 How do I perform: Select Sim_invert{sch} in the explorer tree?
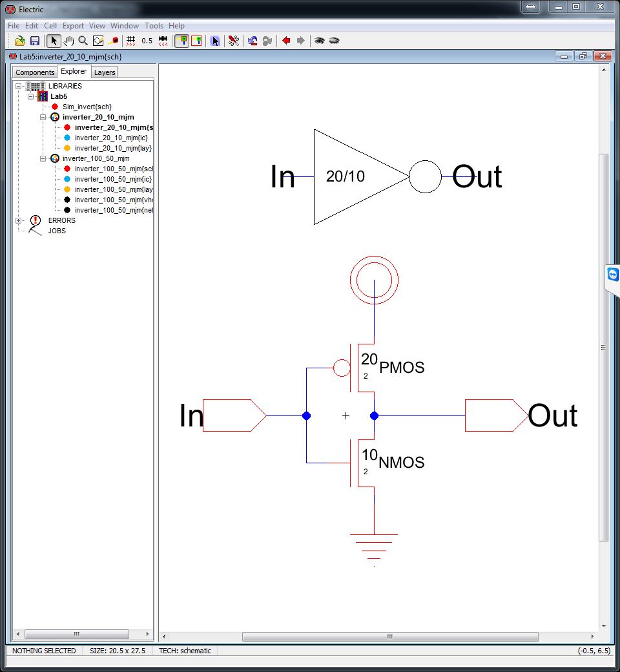(x=87, y=107)
